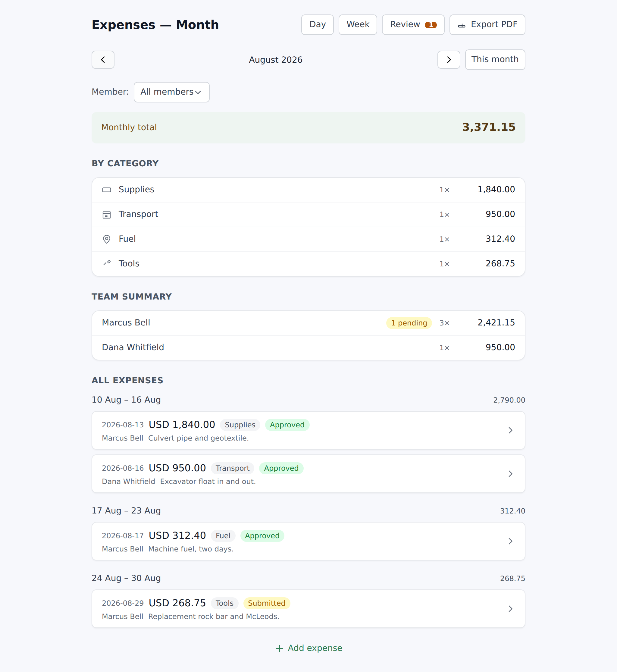The width and height of the screenshot is (617, 672).
Task: Click the Fuel tag on the 2026-08-17 expense
Action: point(223,536)
